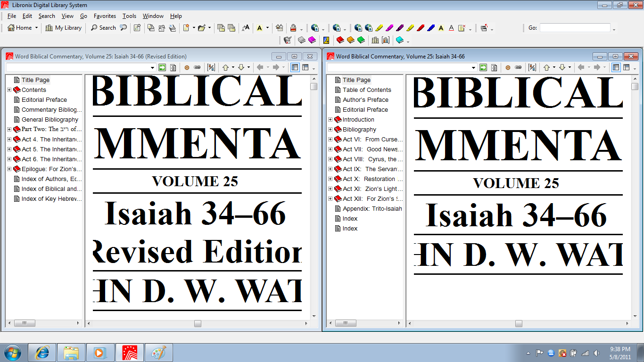Screen dimensions: 644x362
Task: Click the erase markup note icon with red X
Action: tap(462, 28)
